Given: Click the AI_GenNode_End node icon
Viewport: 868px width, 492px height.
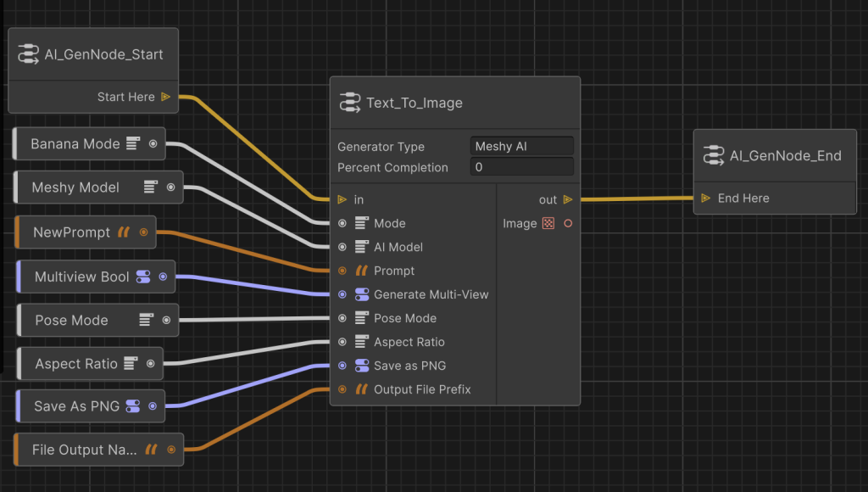Looking at the screenshot, I should coord(713,155).
